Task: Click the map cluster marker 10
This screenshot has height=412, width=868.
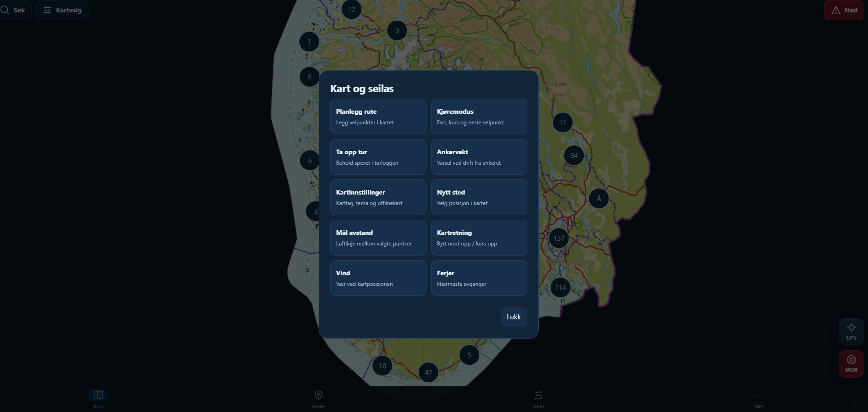Action: pyautogui.click(x=382, y=366)
